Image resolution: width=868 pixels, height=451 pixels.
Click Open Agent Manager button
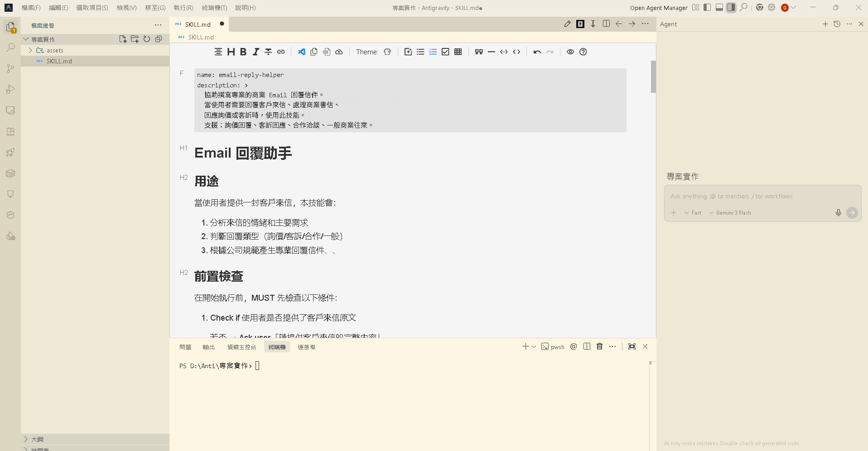tap(658, 8)
